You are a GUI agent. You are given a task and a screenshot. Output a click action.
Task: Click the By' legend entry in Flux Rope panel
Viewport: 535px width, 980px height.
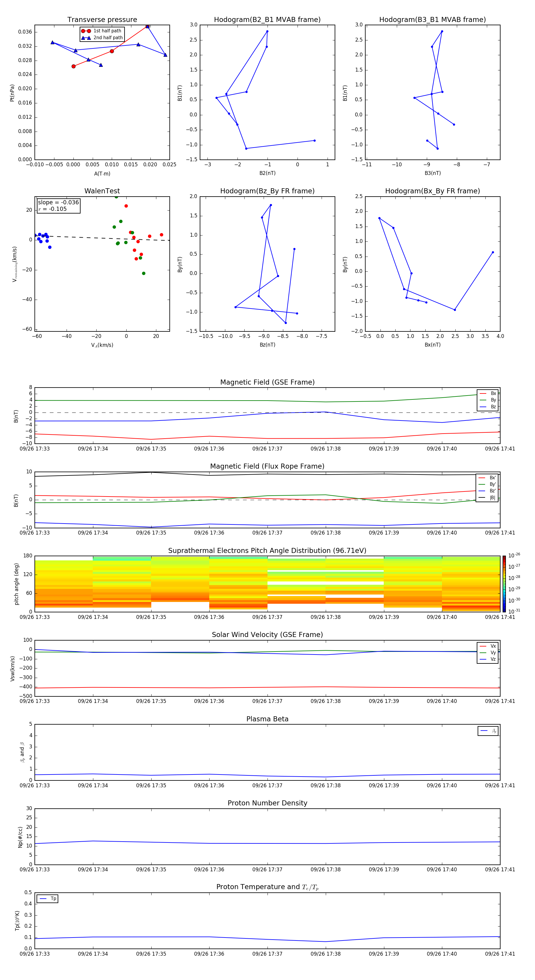click(x=487, y=484)
